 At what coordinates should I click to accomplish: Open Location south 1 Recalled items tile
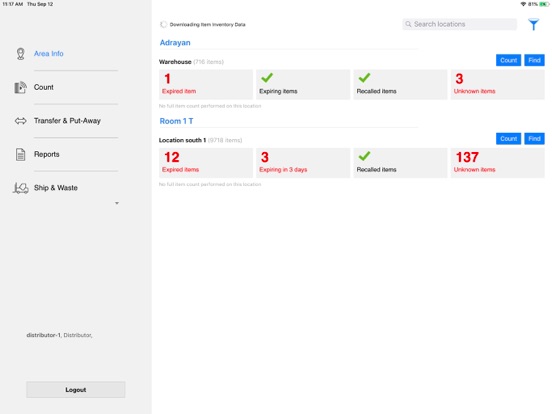click(400, 163)
